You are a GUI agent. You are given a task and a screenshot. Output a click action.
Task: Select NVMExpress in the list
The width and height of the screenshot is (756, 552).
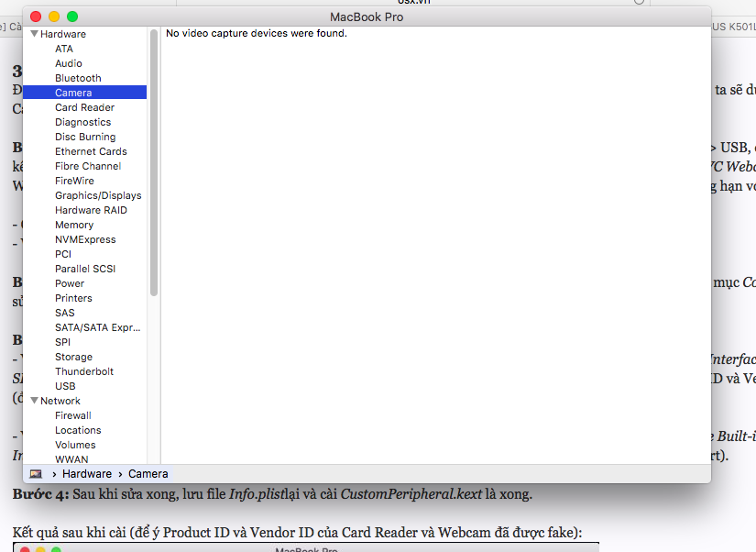[85, 239]
